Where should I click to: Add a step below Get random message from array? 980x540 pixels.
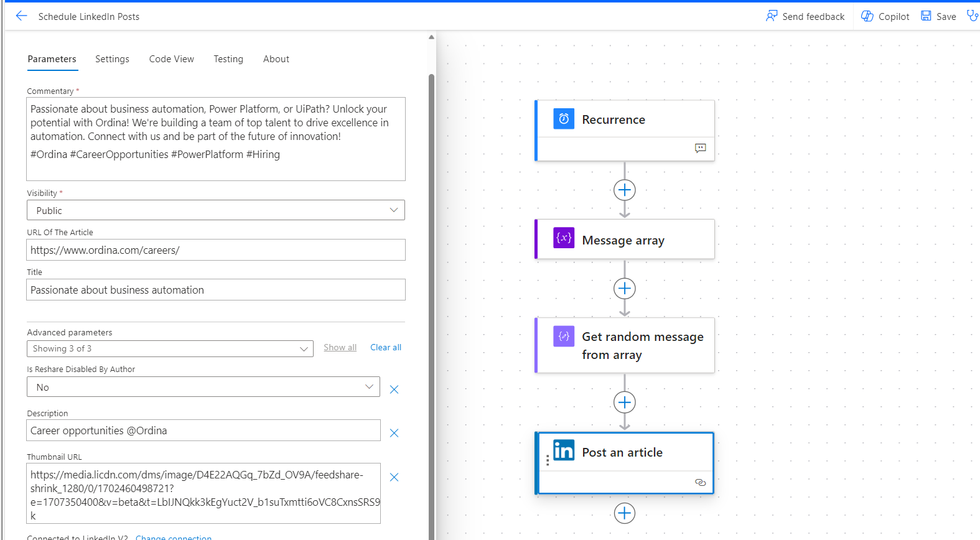[625, 402]
